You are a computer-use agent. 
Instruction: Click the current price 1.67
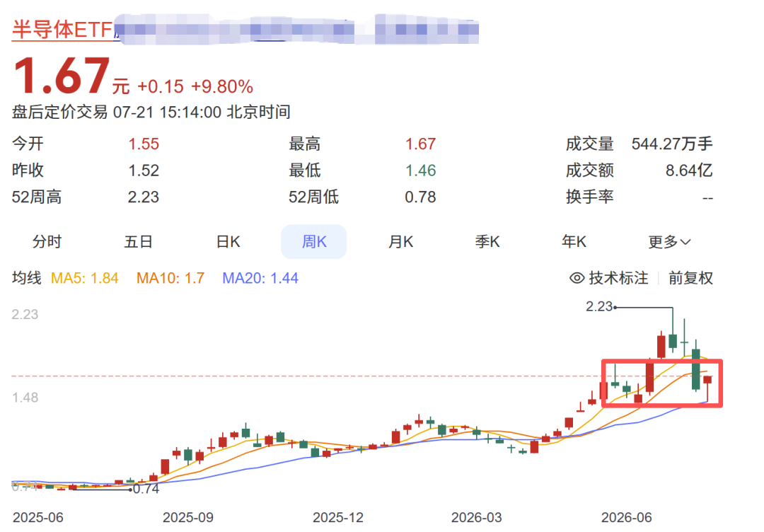(62, 76)
